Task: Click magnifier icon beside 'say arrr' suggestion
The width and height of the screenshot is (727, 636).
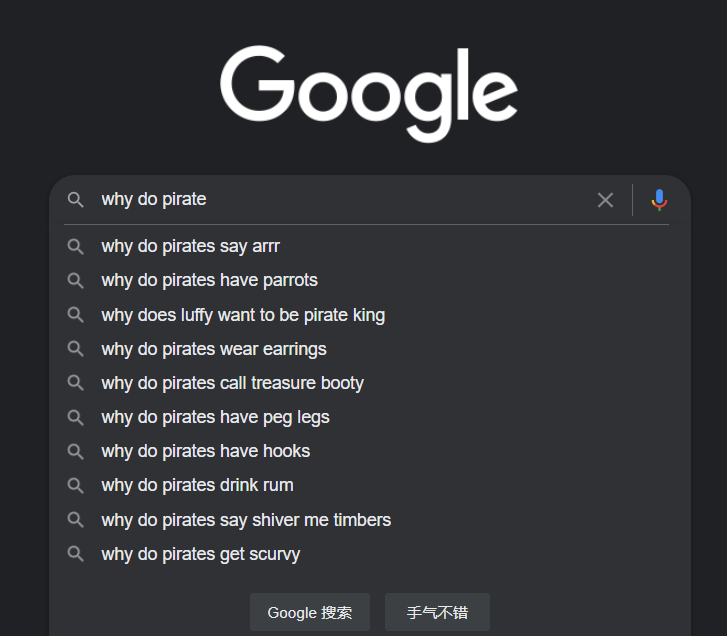Action: (x=76, y=247)
